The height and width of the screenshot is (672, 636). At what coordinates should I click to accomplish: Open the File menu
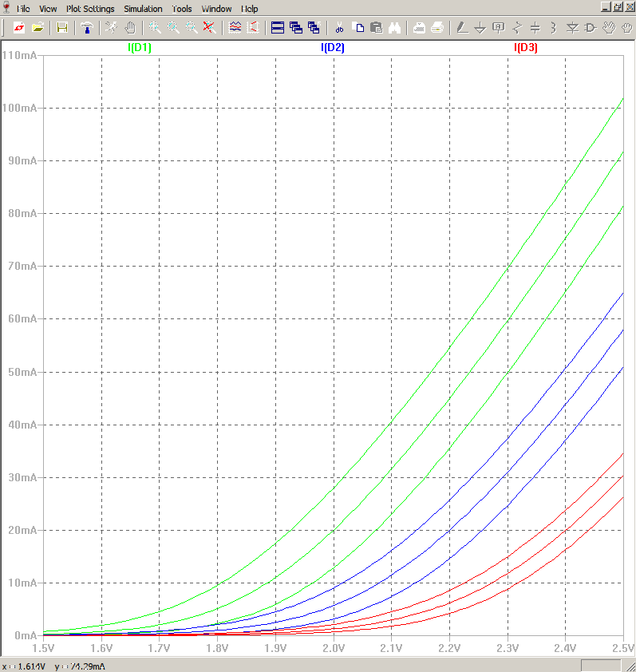(23, 9)
